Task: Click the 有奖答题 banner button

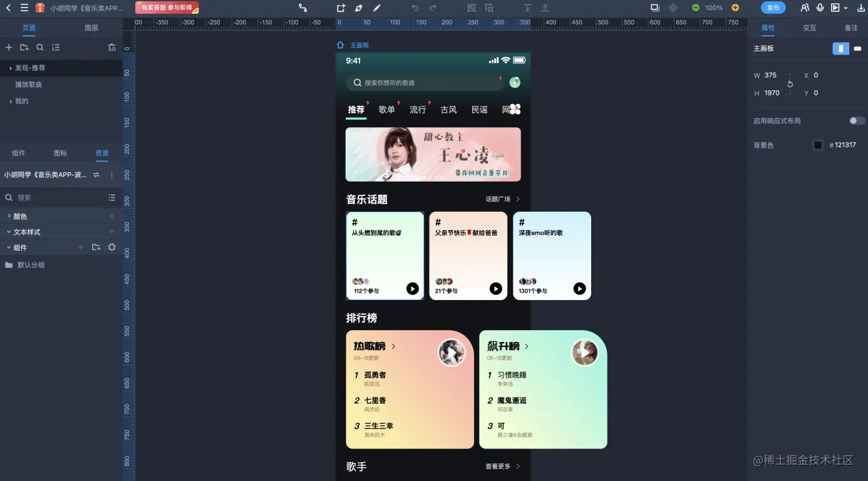Action: pyautogui.click(x=167, y=8)
